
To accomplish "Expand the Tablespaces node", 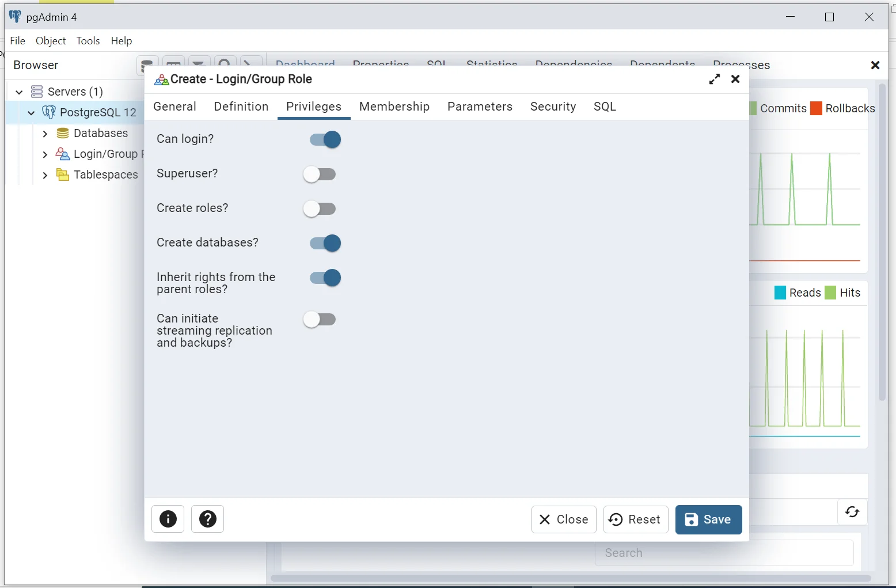I will [45, 175].
